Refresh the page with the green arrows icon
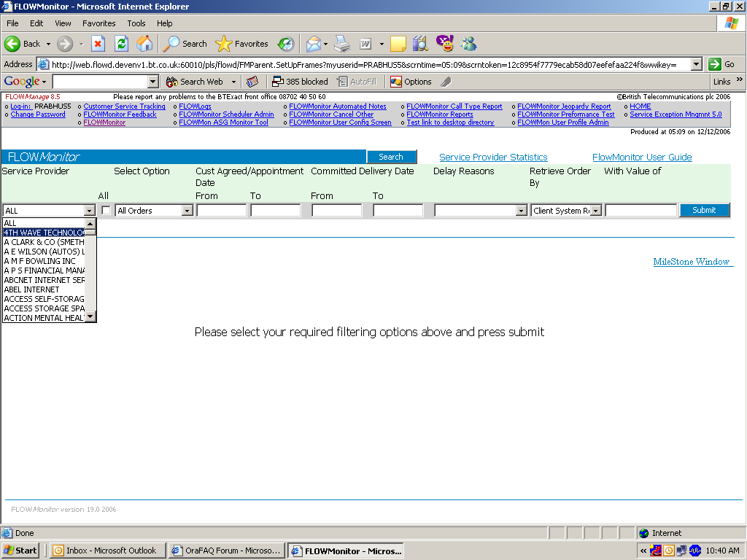The image size is (747, 560). tap(122, 44)
